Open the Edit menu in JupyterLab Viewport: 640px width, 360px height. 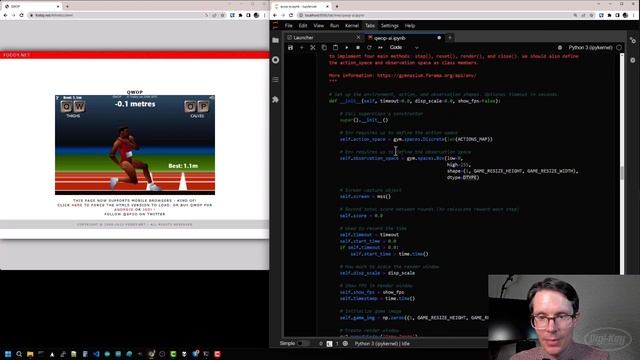303,26
